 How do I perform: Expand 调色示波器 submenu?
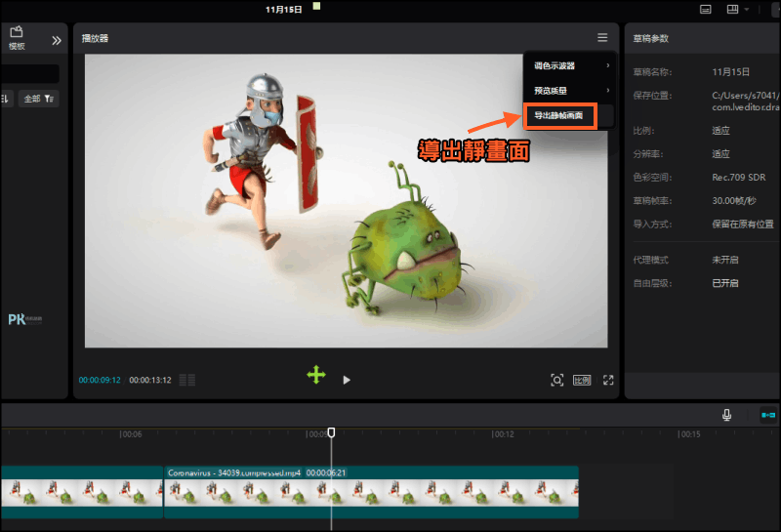tap(570, 65)
